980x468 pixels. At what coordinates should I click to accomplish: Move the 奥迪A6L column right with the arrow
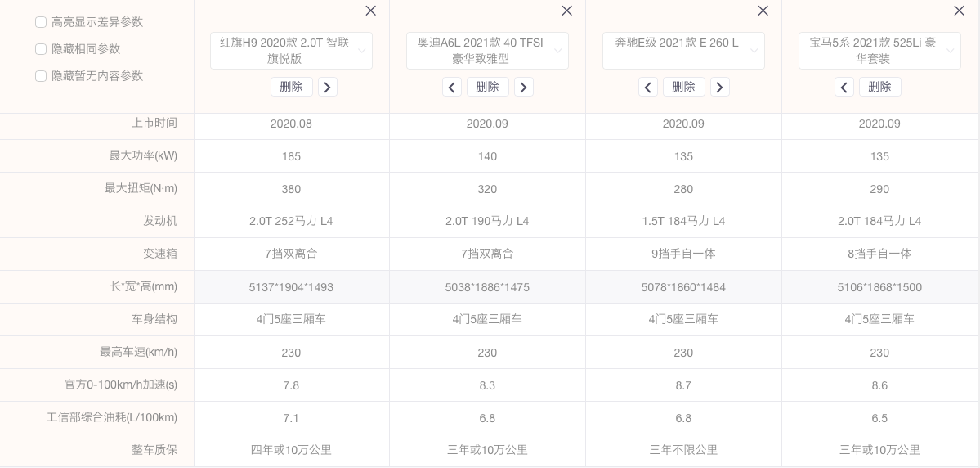(x=523, y=88)
